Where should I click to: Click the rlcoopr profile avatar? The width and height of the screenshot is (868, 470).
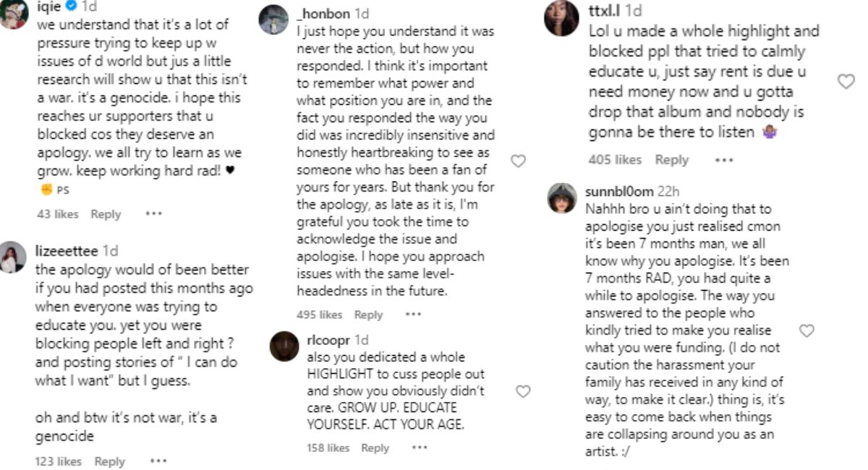tap(284, 346)
